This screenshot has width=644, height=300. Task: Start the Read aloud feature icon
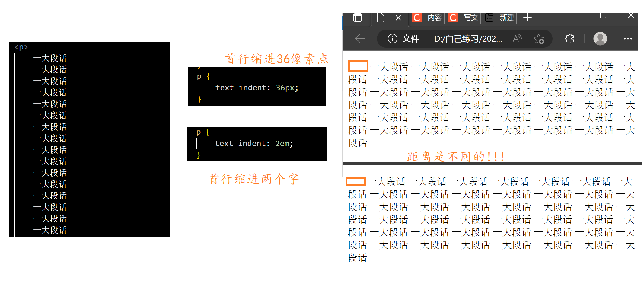tap(517, 39)
